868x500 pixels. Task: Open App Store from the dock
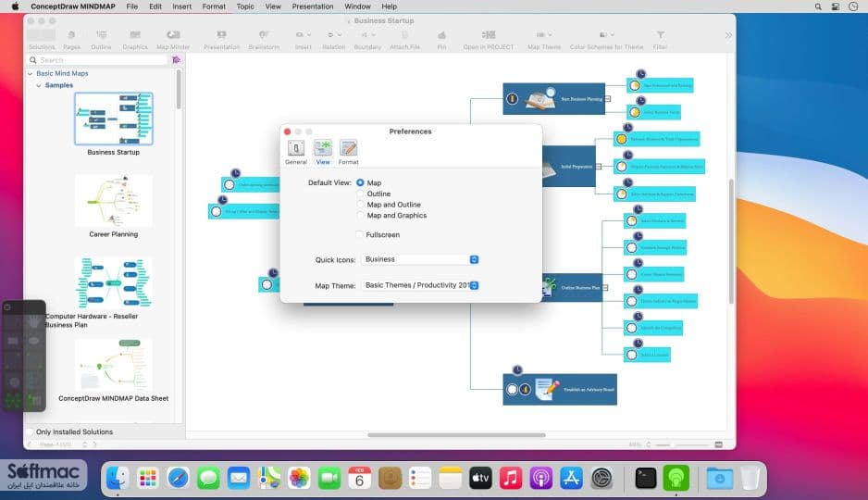pyautogui.click(x=571, y=478)
